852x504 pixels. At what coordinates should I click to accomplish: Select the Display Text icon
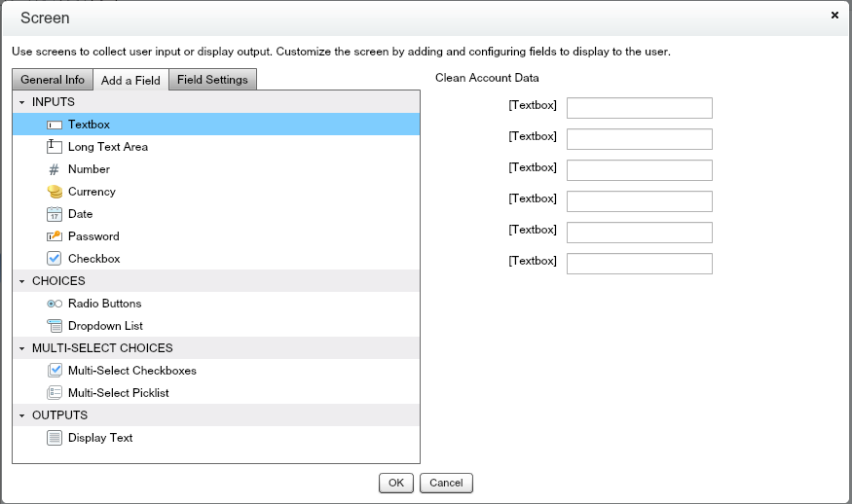[x=55, y=438]
